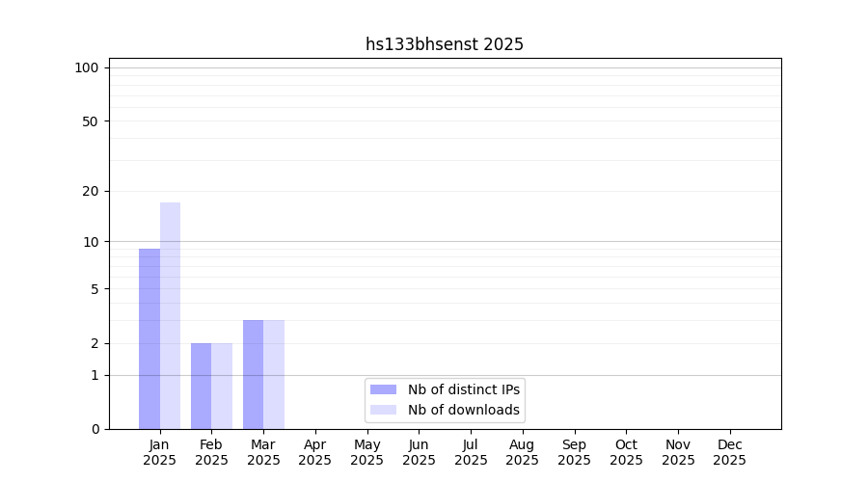Click the light blue downloads legend swatch
This screenshot has height=482, width=868.
[x=383, y=410]
